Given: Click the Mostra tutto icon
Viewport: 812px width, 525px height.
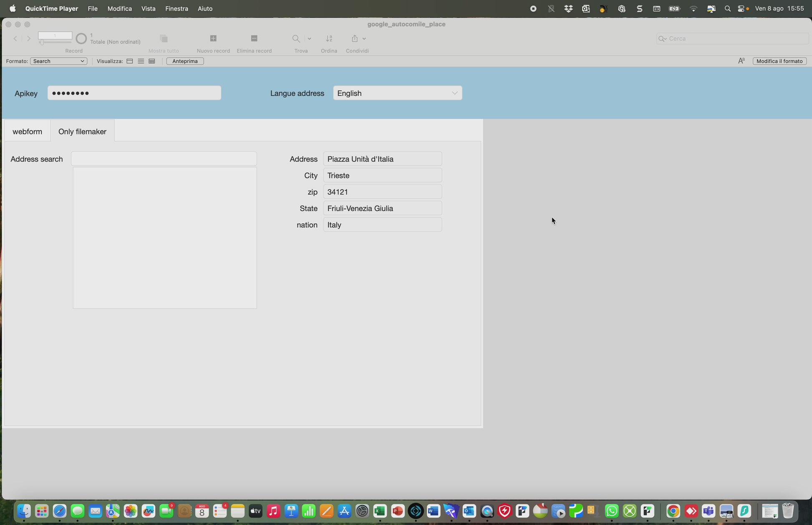Looking at the screenshot, I should (x=164, y=38).
